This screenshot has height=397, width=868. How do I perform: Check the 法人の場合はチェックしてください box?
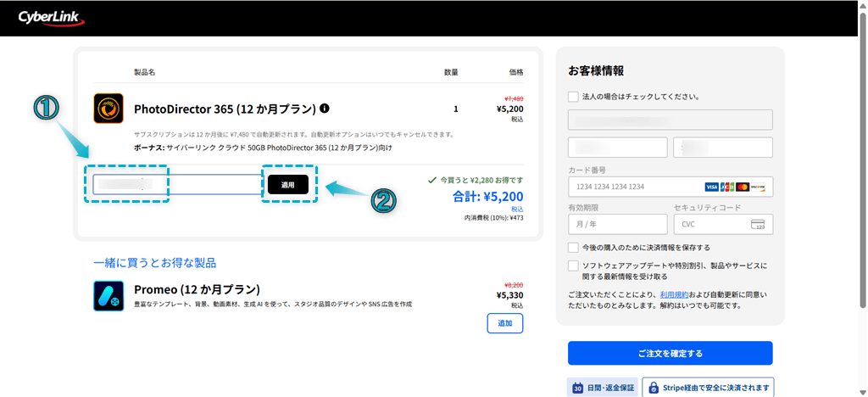click(574, 97)
